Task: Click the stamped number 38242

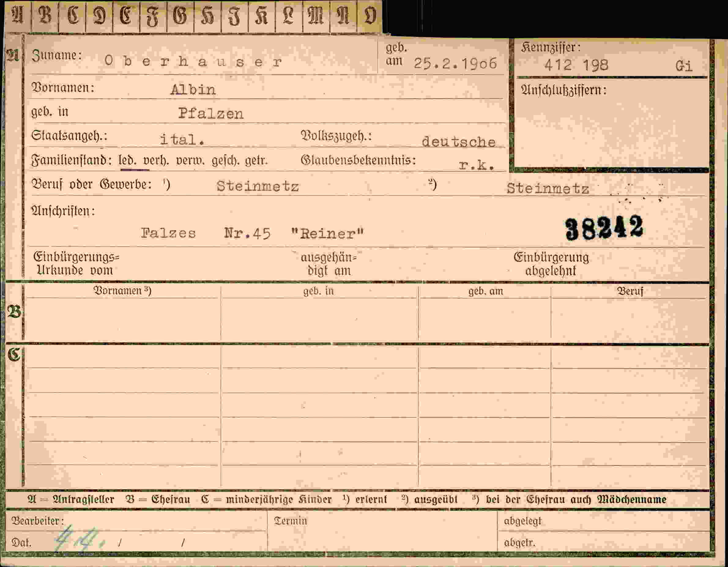Action: point(604,227)
